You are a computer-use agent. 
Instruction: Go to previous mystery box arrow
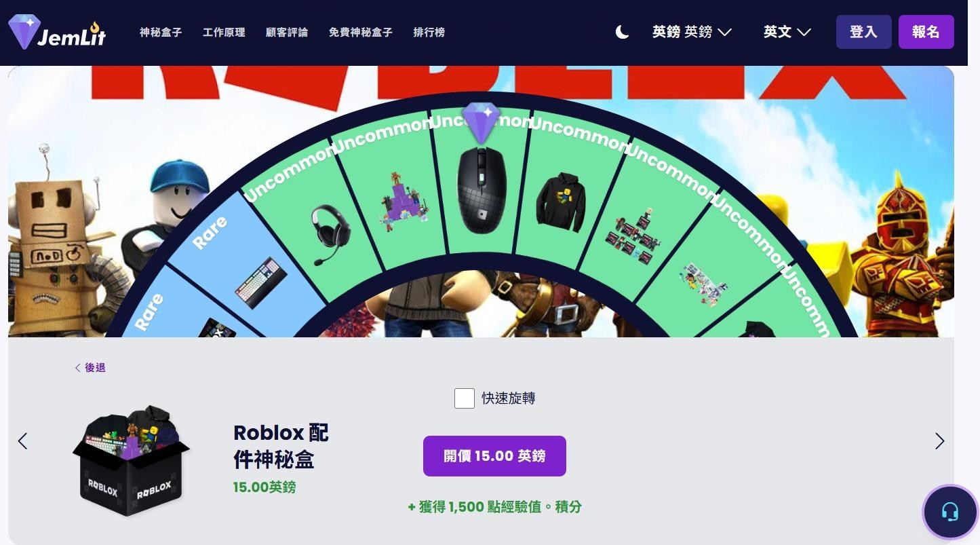tap(22, 441)
